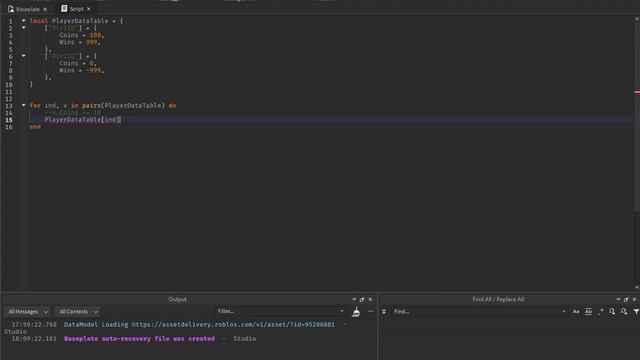
Task: Clear the output with the broom icon
Action: (x=356, y=312)
